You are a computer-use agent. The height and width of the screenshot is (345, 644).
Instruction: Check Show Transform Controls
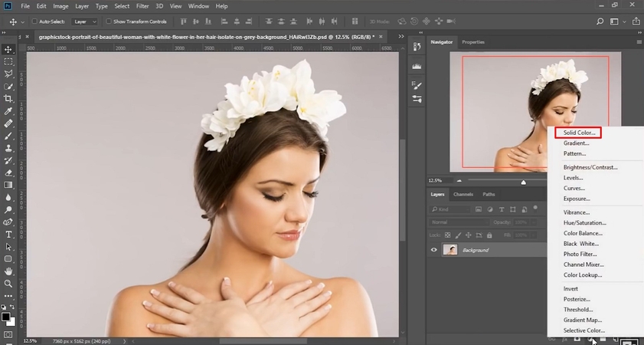(x=108, y=21)
